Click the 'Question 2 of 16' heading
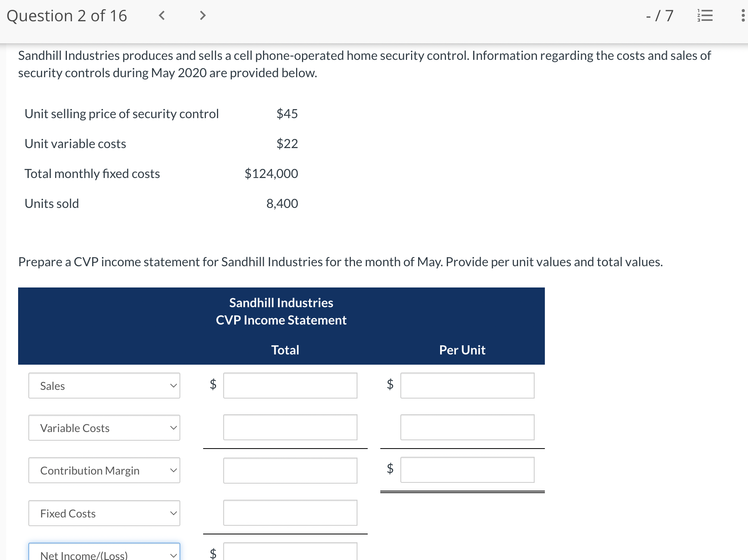Image resolution: width=748 pixels, height=560 pixels. [67, 16]
